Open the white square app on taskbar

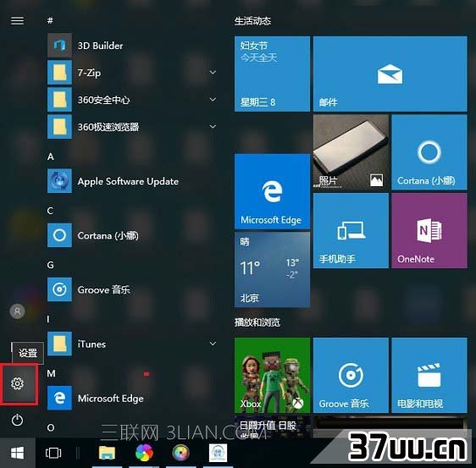pyautogui.click(x=218, y=453)
